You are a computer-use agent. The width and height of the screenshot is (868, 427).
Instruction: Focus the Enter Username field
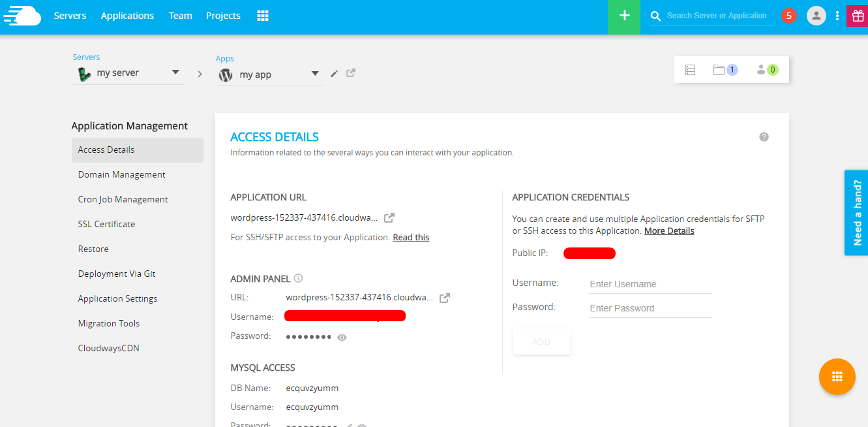[x=650, y=284]
